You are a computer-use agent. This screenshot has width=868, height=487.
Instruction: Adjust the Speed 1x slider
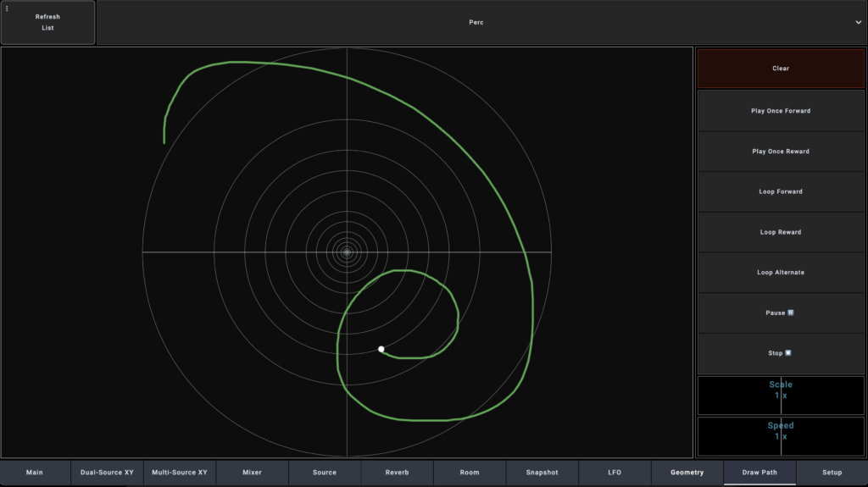click(780, 436)
